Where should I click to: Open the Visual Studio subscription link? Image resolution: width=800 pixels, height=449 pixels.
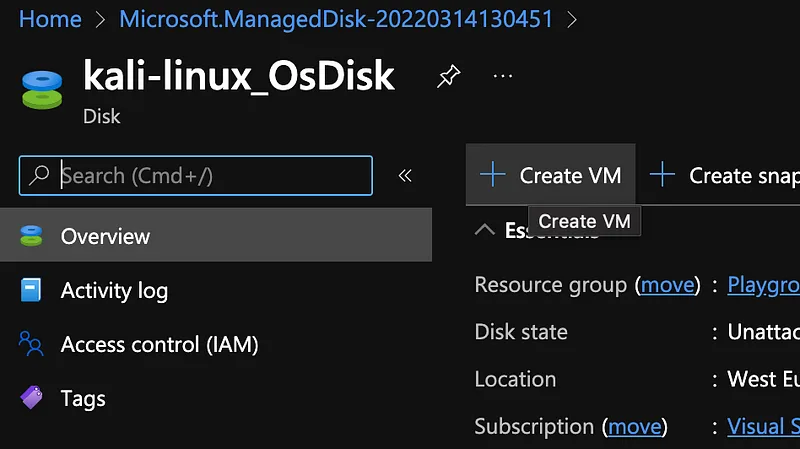(763, 427)
